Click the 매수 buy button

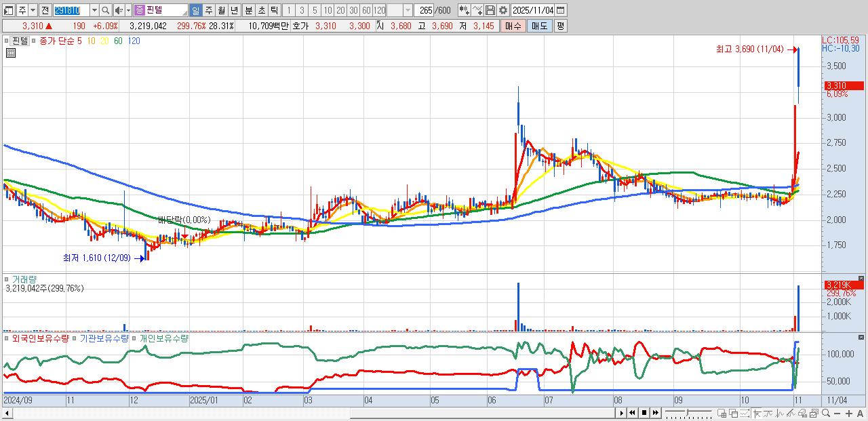pyautogui.click(x=513, y=26)
